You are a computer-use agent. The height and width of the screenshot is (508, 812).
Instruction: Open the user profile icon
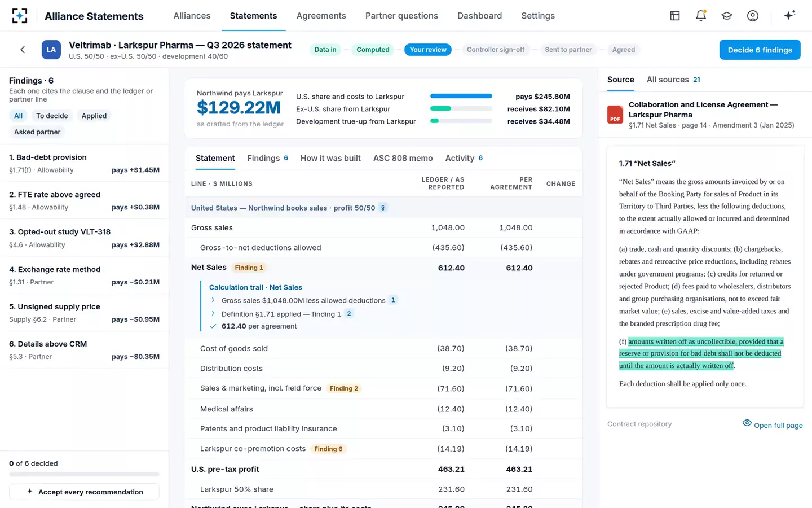[x=753, y=16]
